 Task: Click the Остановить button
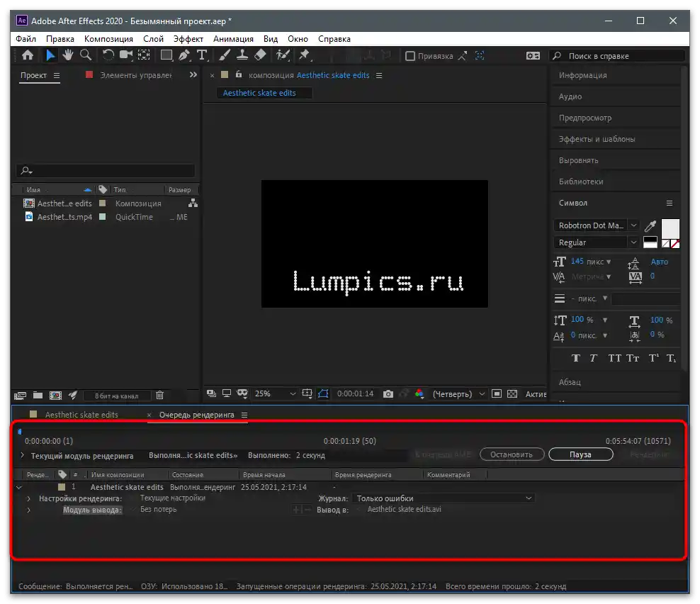coord(512,454)
